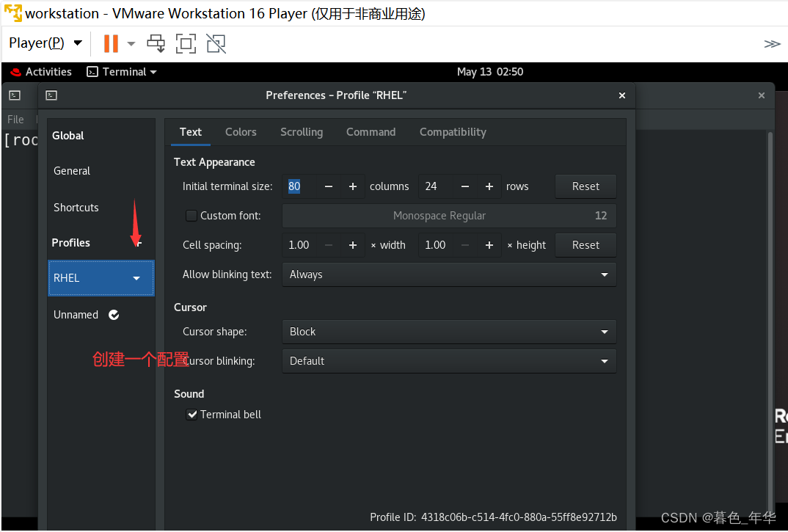Open File menu in the background terminal window
788x532 pixels.
(15, 119)
